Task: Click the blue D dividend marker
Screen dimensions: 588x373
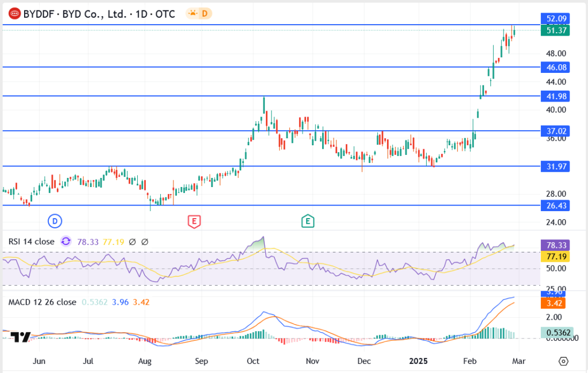Action: coord(55,220)
